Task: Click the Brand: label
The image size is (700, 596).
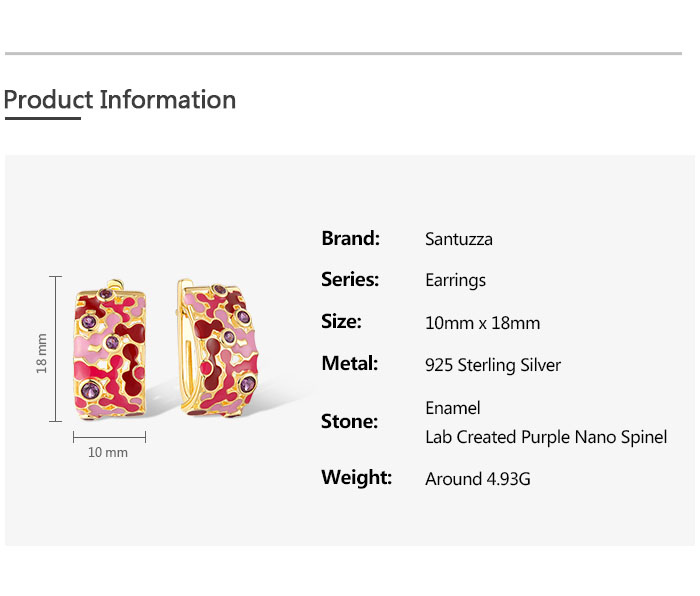Action: pyautogui.click(x=350, y=238)
